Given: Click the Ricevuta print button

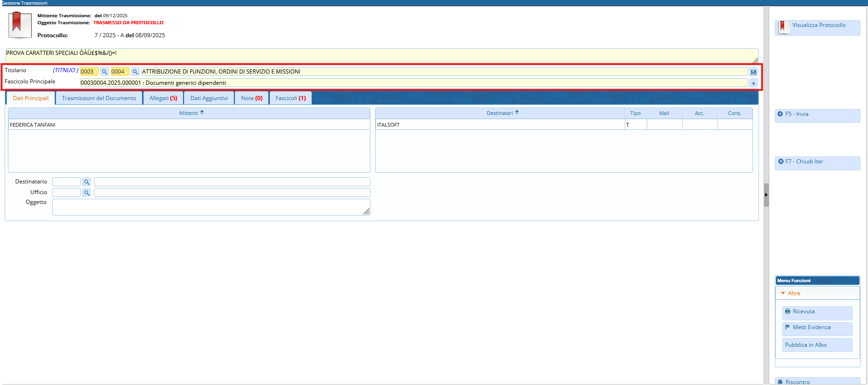Looking at the screenshot, I should coord(817,312).
